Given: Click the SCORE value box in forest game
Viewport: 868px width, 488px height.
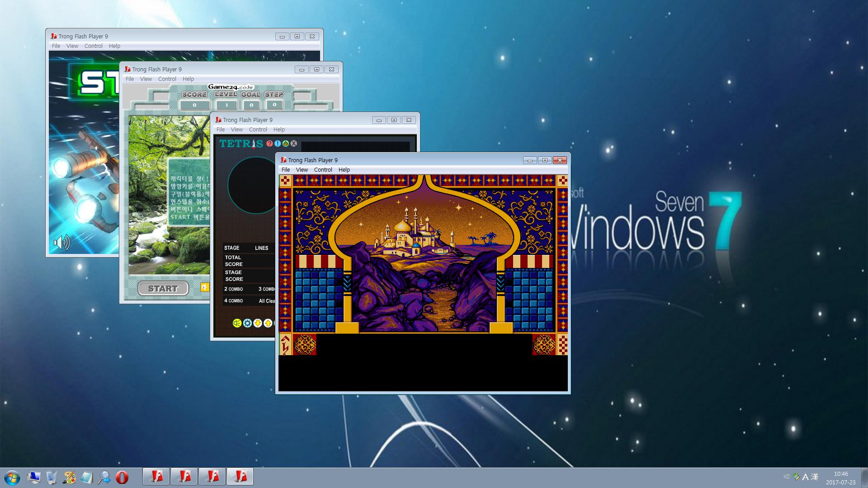Looking at the screenshot, I should pyautogui.click(x=194, y=105).
